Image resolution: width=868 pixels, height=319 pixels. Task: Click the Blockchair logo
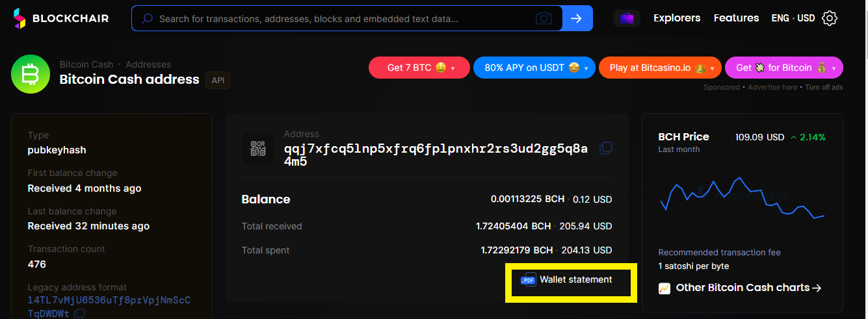61,18
